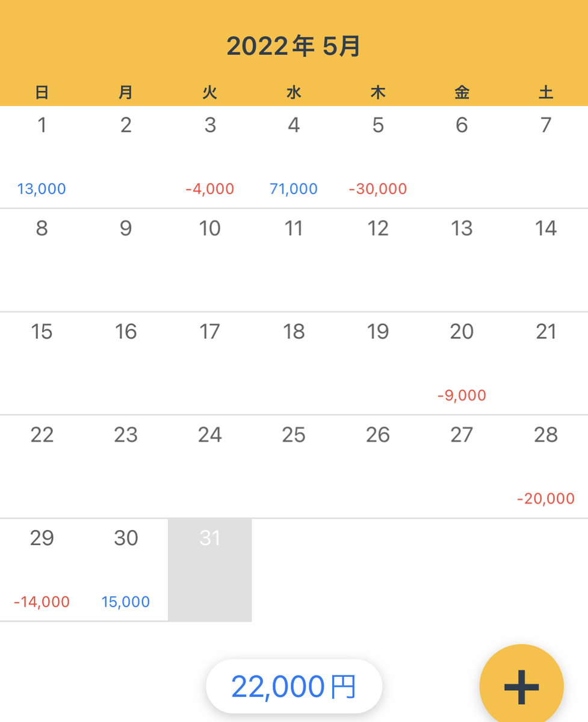Viewport: 588px width, 722px height.
Task: Choose day 15 on calendar
Action: click(42, 363)
